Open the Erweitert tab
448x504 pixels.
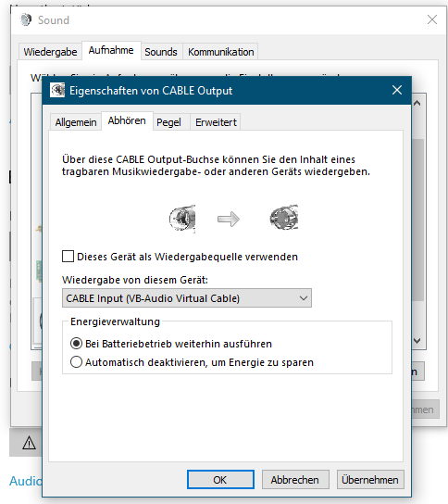(x=216, y=122)
